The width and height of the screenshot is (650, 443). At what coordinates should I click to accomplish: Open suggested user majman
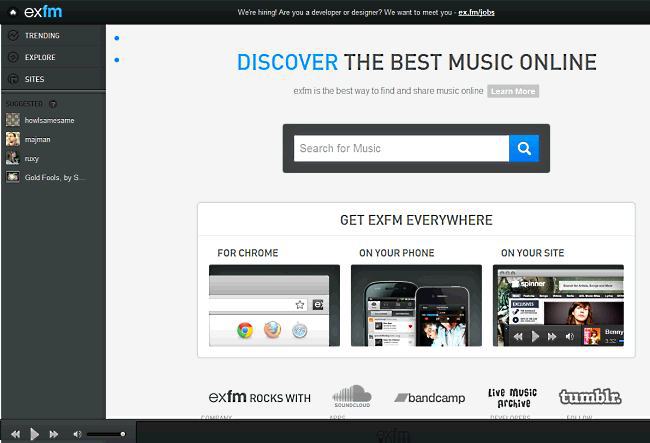37,139
